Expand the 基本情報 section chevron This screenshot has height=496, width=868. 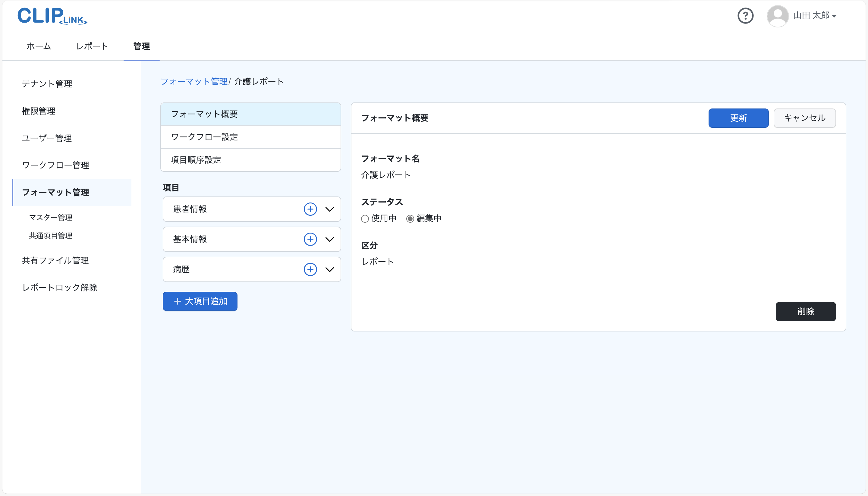329,239
